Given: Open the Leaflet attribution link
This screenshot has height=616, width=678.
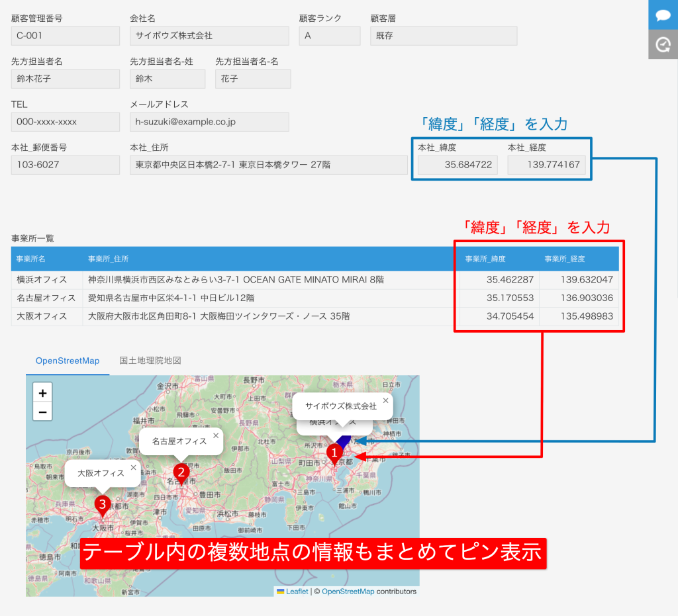Looking at the screenshot, I should click(x=297, y=592).
